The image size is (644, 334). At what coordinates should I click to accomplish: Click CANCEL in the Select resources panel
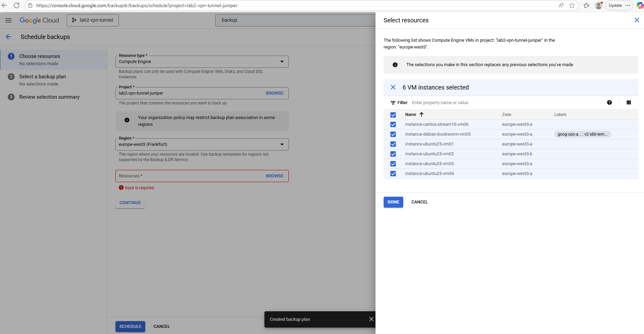[x=420, y=202]
